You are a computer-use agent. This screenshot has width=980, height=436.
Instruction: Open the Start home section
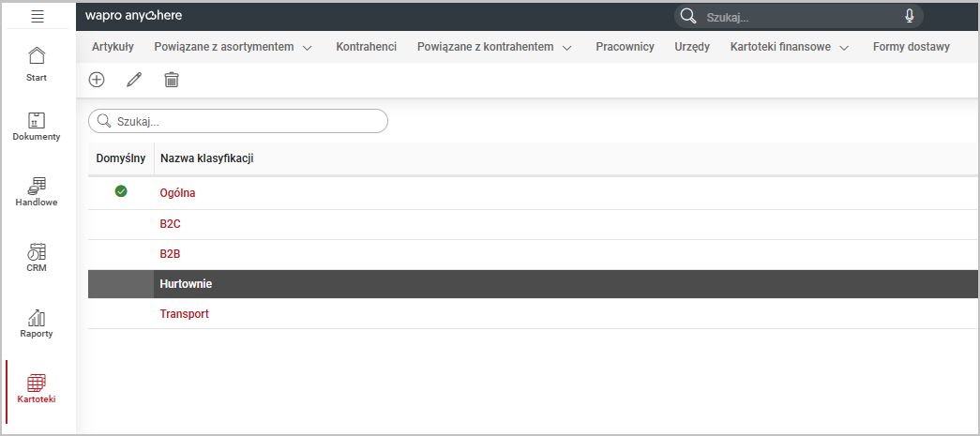(x=37, y=63)
